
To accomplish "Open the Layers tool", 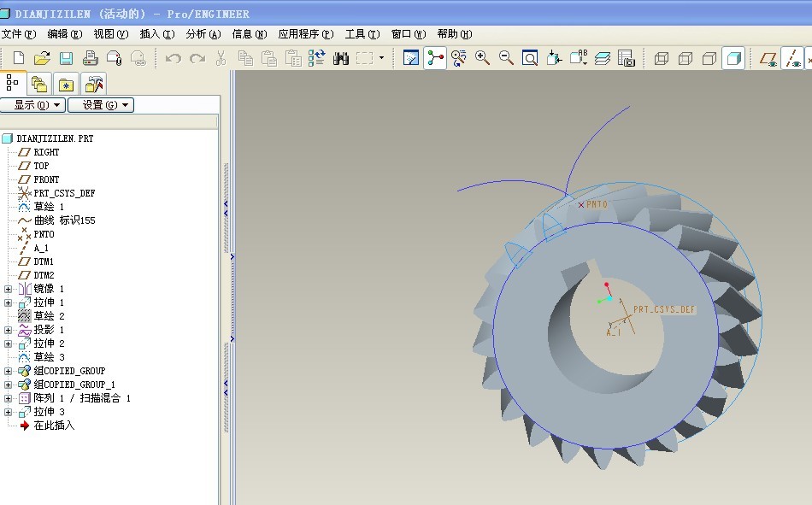I will coord(603,58).
